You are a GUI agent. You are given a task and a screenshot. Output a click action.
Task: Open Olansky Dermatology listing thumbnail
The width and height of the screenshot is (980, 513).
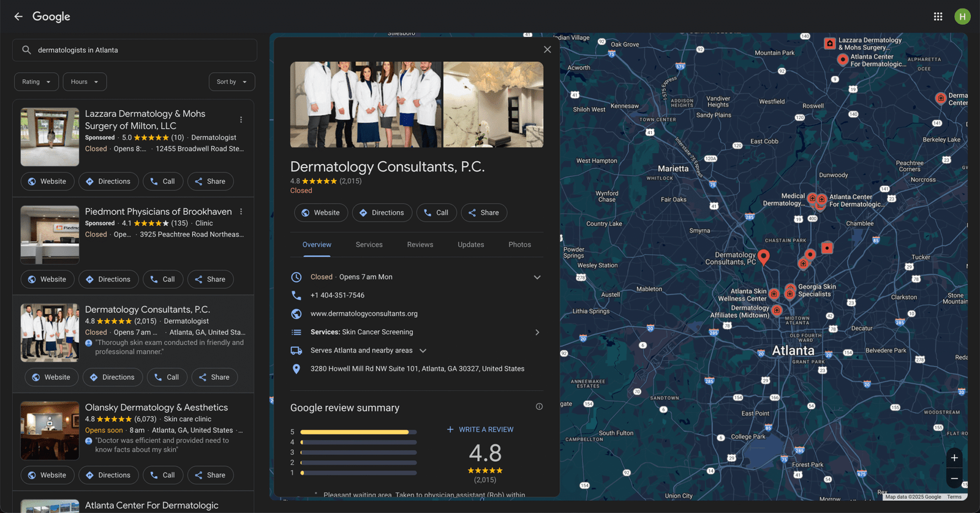tap(50, 431)
